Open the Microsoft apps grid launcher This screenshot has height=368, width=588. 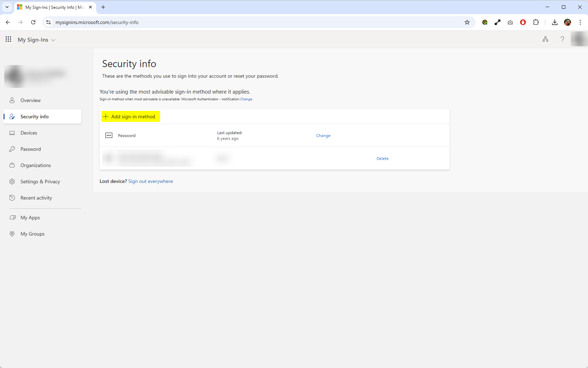click(8, 39)
